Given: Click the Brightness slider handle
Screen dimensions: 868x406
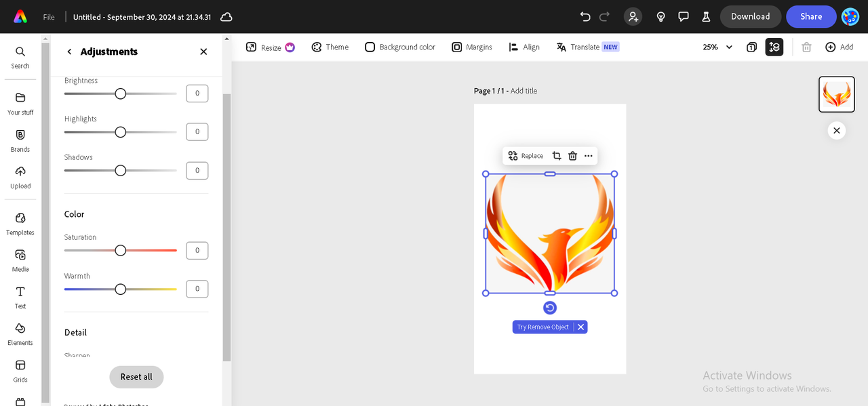Looking at the screenshot, I should pos(121,94).
